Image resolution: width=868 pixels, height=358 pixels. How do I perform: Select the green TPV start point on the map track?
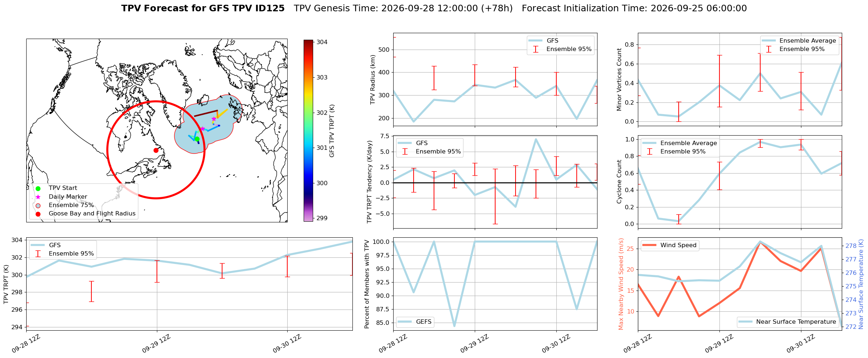click(x=197, y=139)
